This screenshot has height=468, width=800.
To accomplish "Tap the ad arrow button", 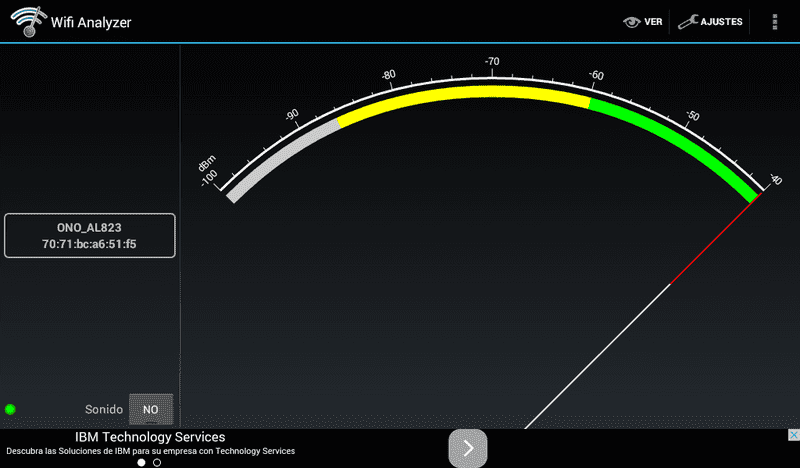I will click(x=468, y=448).
